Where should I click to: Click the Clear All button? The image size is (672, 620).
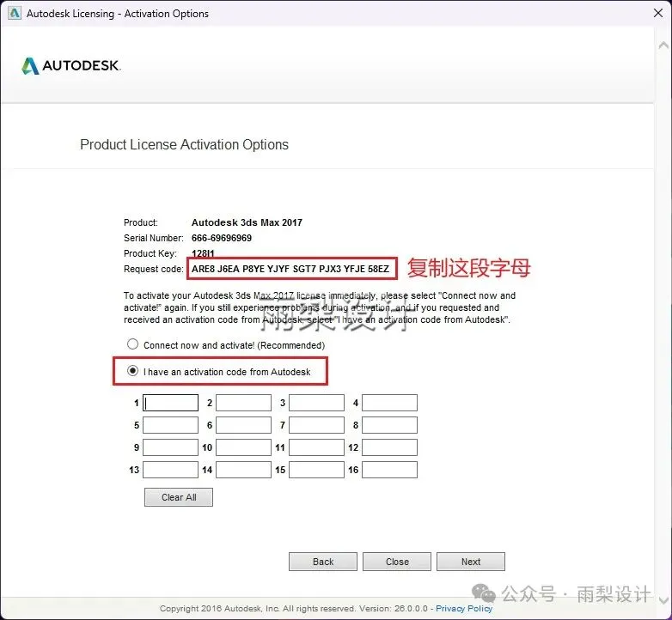(x=179, y=497)
